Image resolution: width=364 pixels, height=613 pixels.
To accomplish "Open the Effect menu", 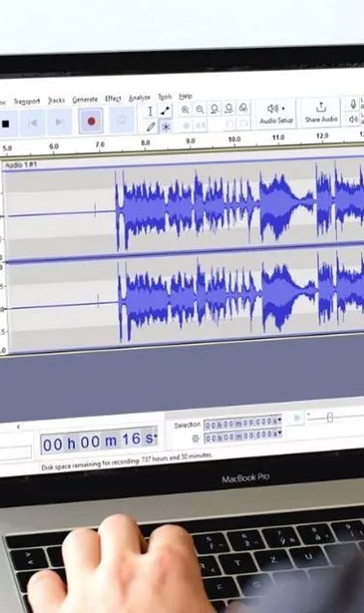I will 113,99.
